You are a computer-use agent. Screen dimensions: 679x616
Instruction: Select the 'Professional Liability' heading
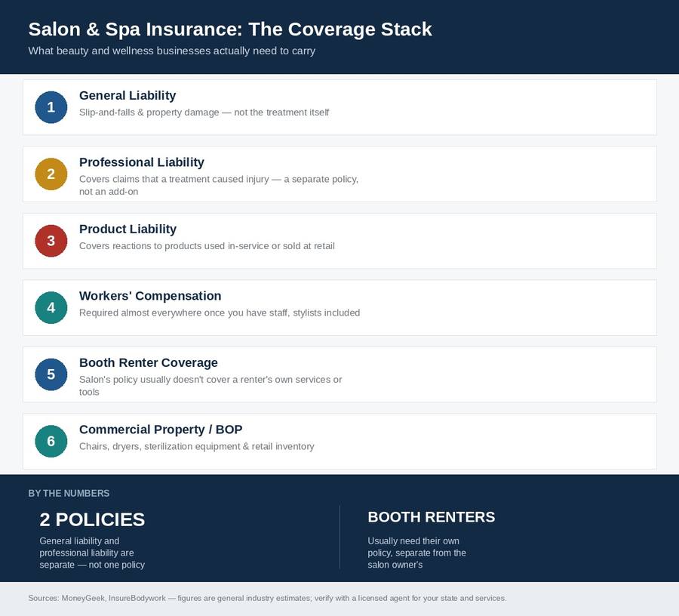(x=142, y=162)
